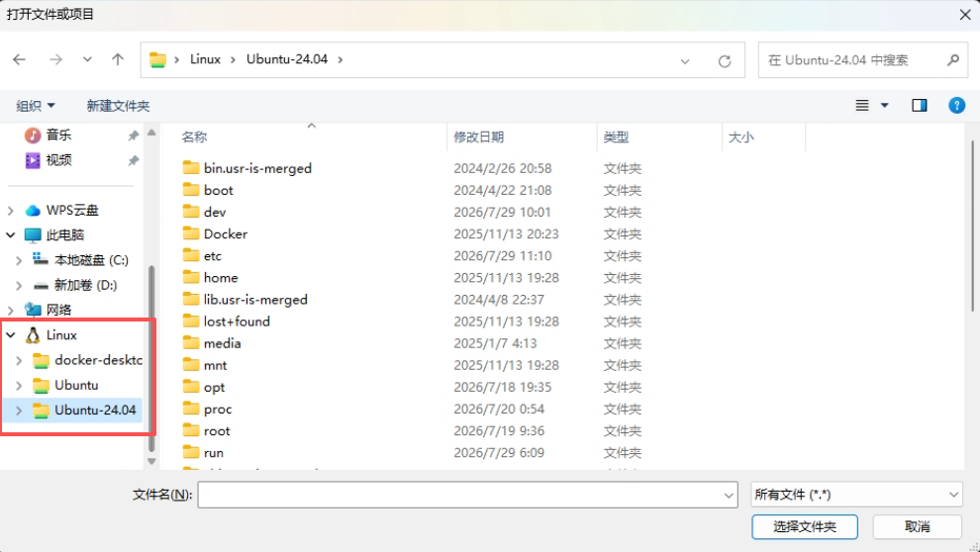Screen dimensions: 980x552
Task: Open the help question mark icon
Action: pos(956,105)
